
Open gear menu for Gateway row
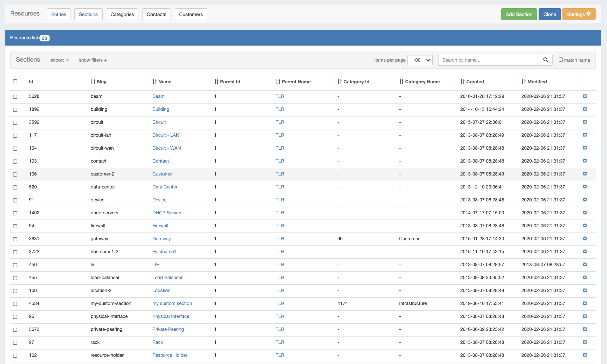(585, 238)
